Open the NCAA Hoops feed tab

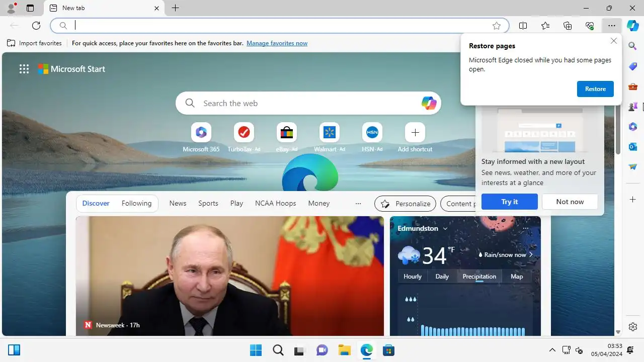point(275,204)
